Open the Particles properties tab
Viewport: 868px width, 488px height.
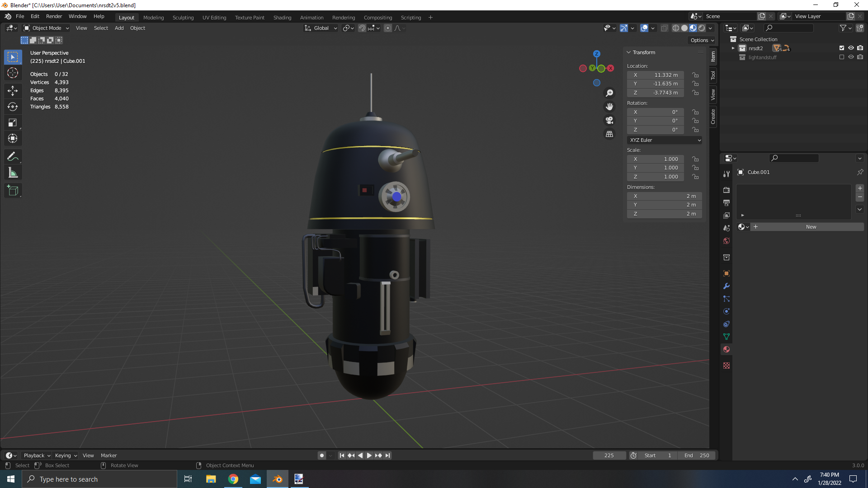(x=726, y=299)
